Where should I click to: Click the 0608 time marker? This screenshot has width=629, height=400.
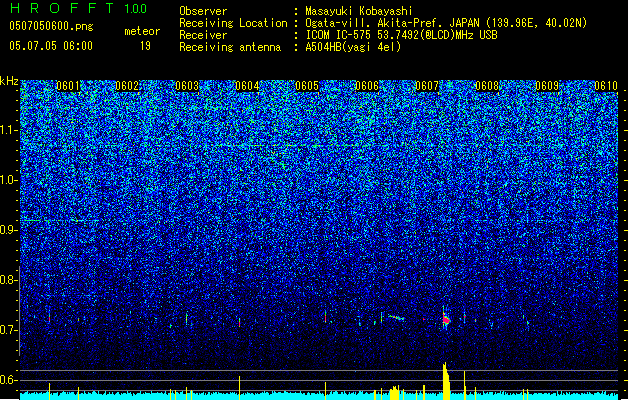[487, 86]
